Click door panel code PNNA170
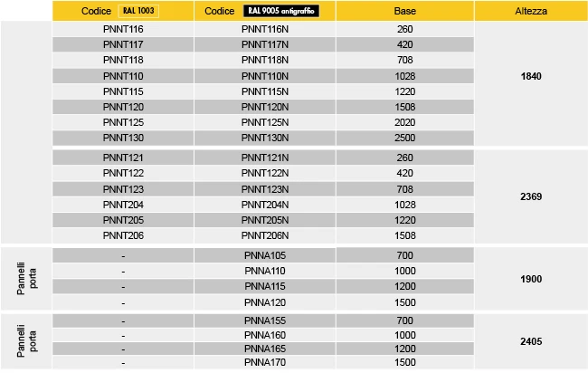The height and width of the screenshot is (373, 588). coord(265,362)
